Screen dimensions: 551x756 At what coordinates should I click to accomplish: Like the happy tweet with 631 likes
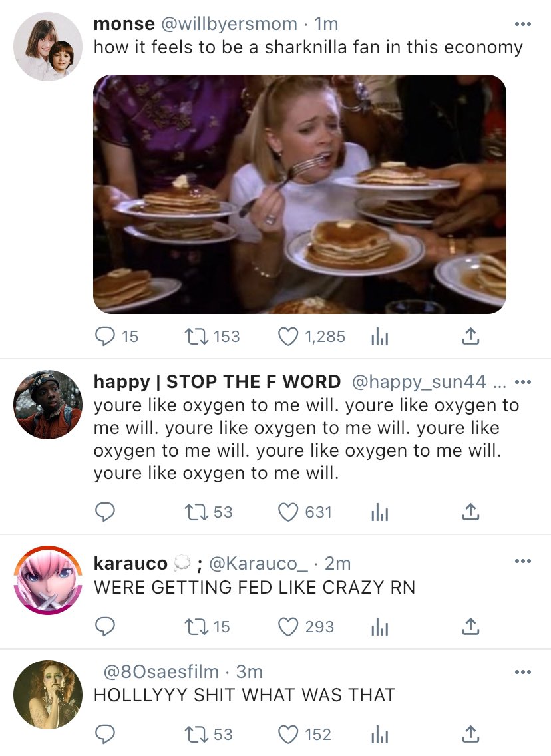(288, 512)
